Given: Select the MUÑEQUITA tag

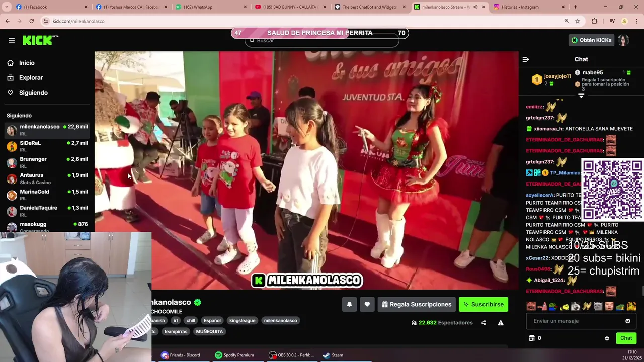Looking at the screenshot, I should pos(209,331).
